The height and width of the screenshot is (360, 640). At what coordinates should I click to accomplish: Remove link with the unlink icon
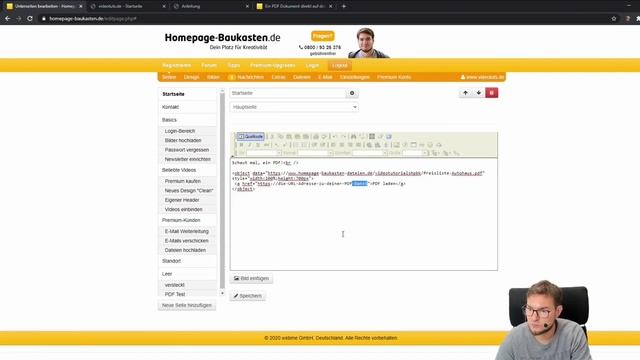(378, 145)
